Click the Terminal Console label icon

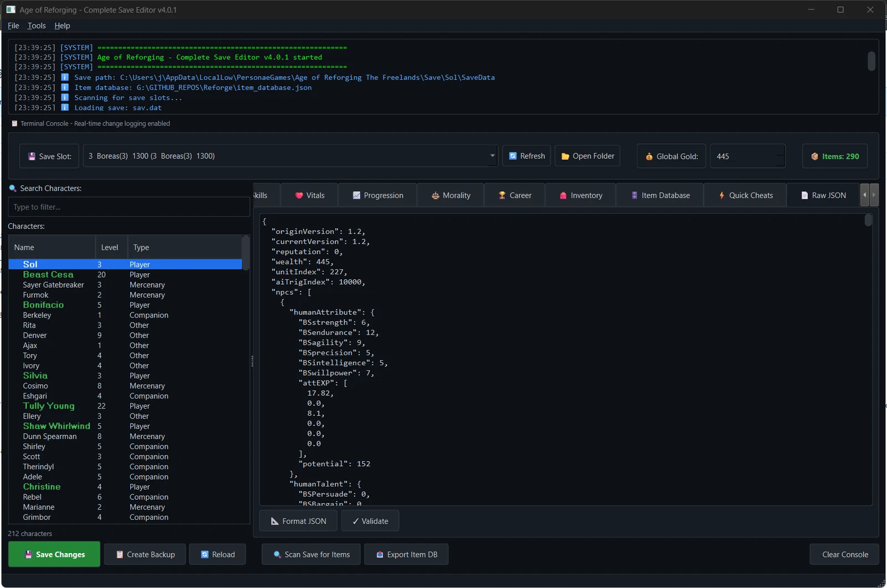tap(14, 124)
